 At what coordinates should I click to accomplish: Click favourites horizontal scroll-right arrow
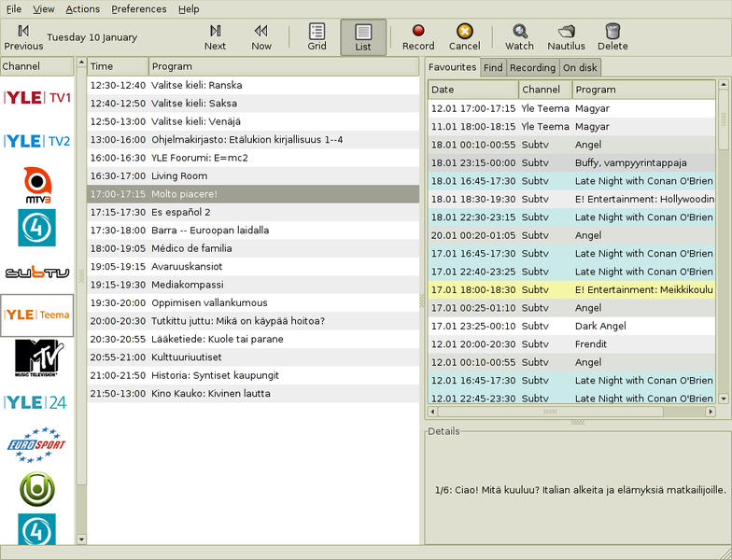[x=711, y=412]
